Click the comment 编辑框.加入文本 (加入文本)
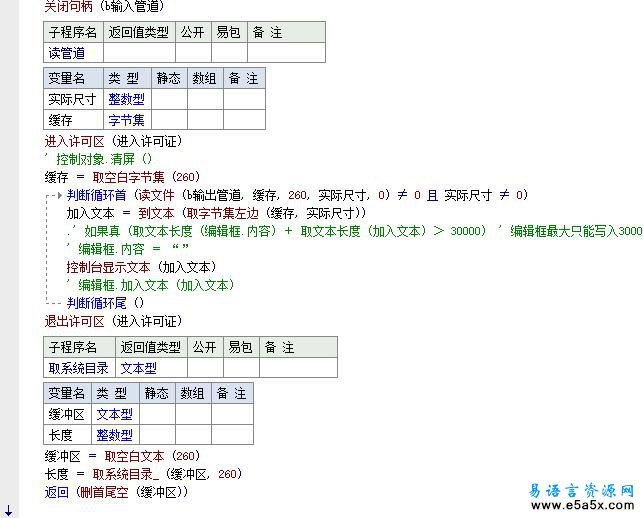This screenshot has height=518, width=643. (x=150, y=285)
